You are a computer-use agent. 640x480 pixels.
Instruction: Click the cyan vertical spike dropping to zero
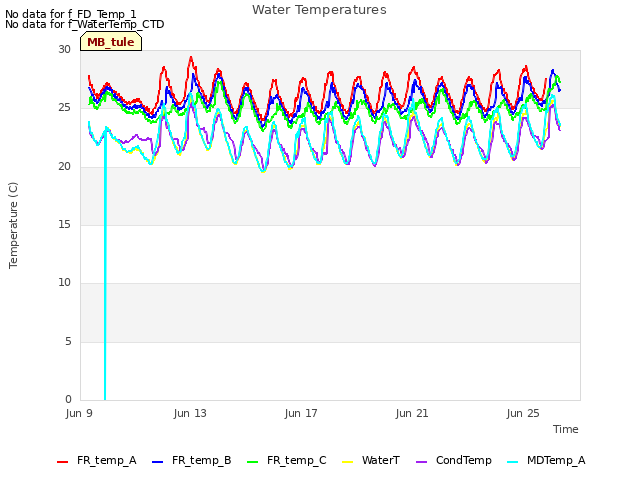point(105,265)
